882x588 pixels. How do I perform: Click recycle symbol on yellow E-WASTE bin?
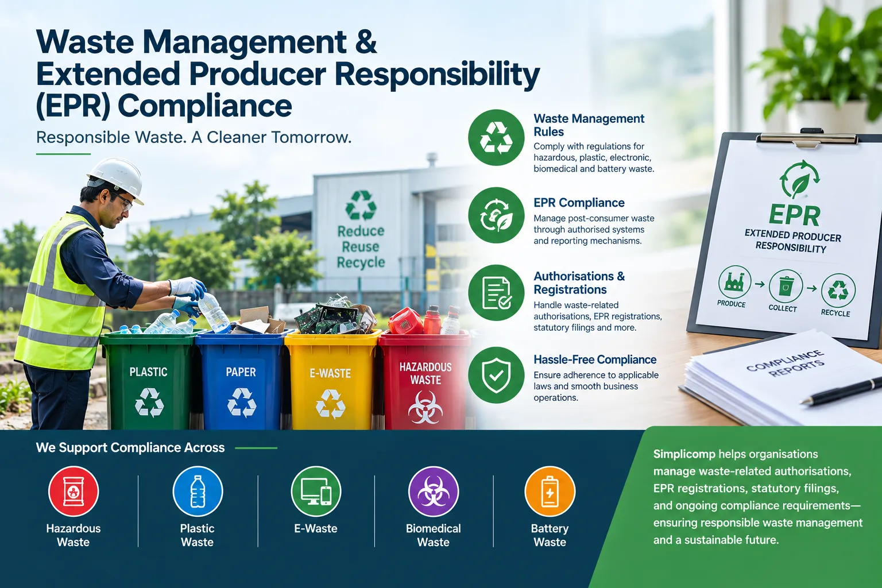tap(331, 404)
